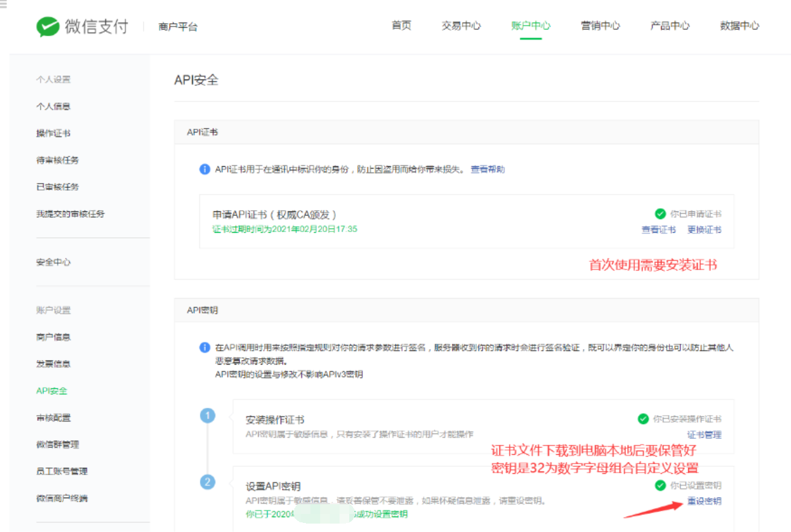Image resolution: width=791 pixels, height=532 pixels.
Task: Open the 产品中心 tab
Action: pyautogui.click(x=670, y=26)
